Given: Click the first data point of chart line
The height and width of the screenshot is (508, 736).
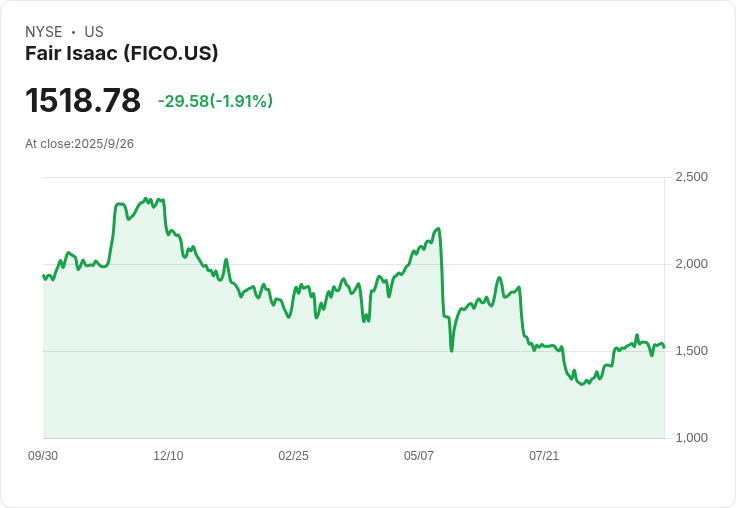Looking at the screenshot, I should click(43, 276).
